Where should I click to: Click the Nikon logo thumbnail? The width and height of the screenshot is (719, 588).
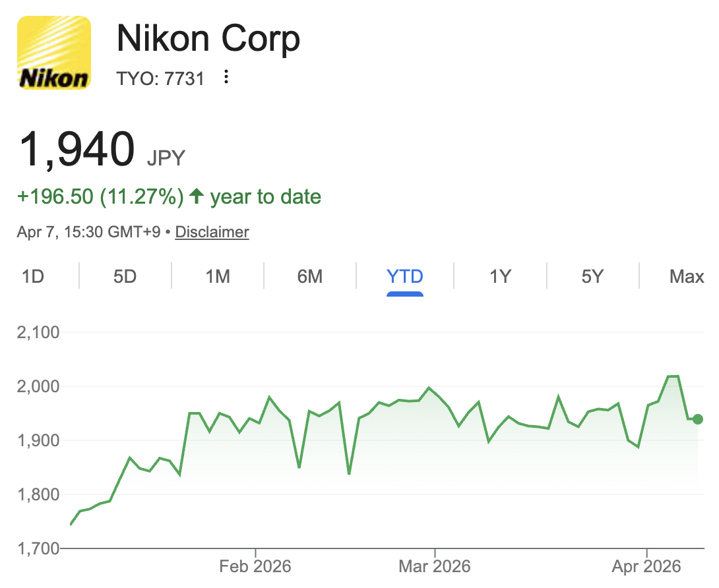(x=53, y=53)
